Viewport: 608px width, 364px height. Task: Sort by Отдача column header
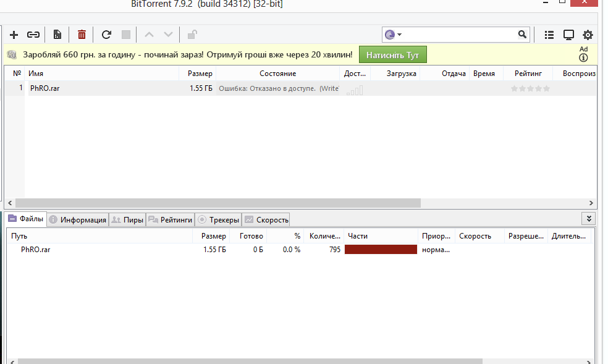445,74
